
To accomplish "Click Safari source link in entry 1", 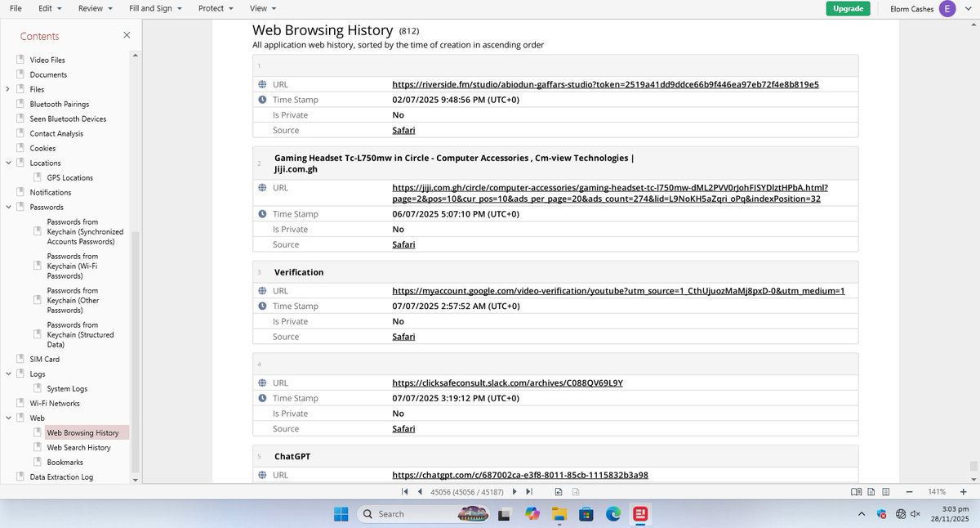I will (403, 130).
